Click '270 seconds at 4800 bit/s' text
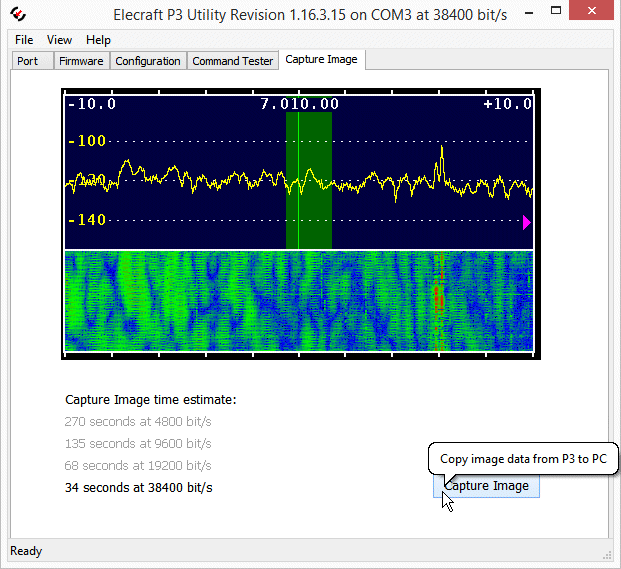The width and height of the screenshot is (621, 569). click(138, 422)
